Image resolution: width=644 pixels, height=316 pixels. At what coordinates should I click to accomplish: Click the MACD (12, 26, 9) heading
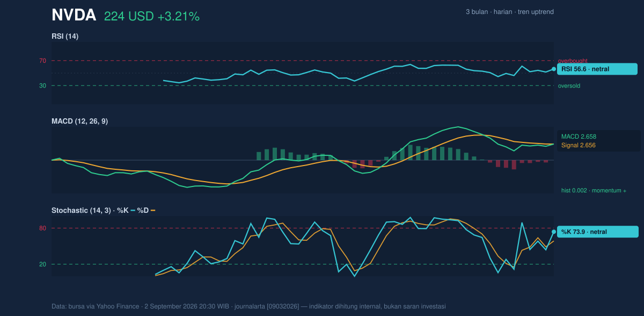(x=79, y=121)
